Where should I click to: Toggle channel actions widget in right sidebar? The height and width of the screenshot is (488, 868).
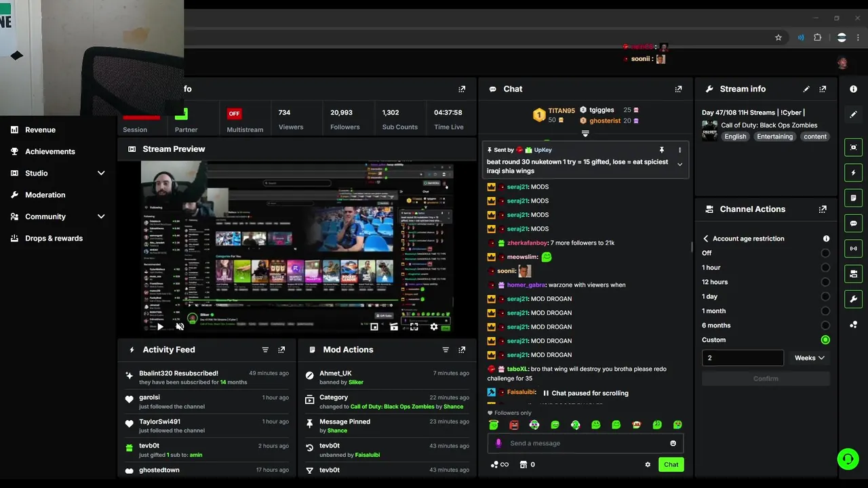[853, 273]
